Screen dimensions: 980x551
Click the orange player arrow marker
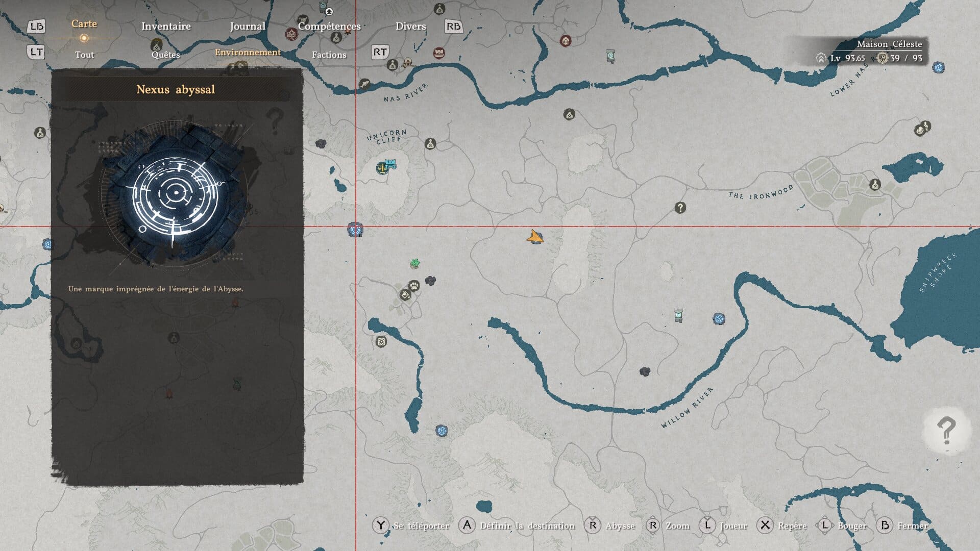click(x=534, y=237)
